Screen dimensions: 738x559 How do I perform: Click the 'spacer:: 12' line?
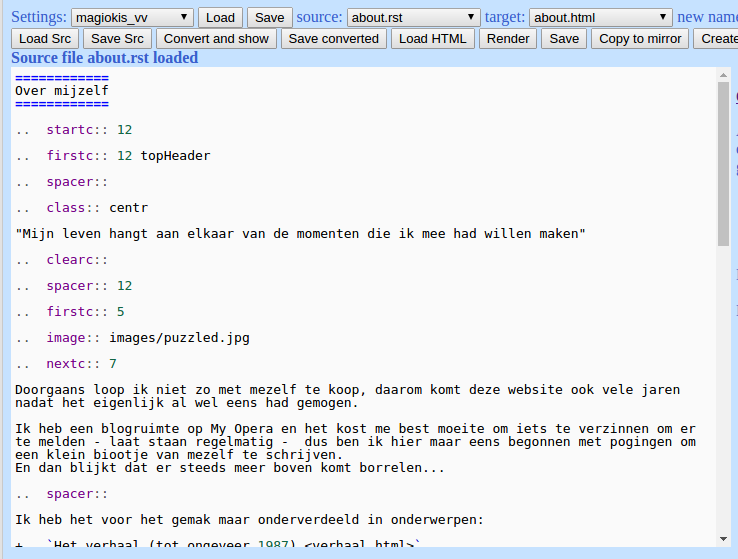point(73,286)
